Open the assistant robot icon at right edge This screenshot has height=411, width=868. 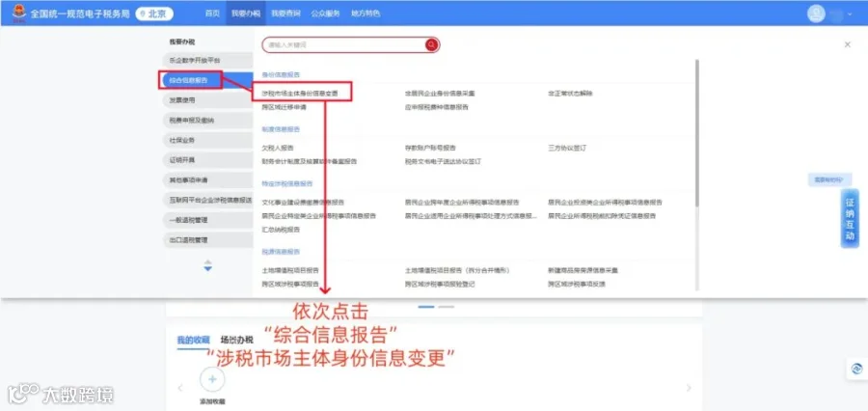click(857, 369)
